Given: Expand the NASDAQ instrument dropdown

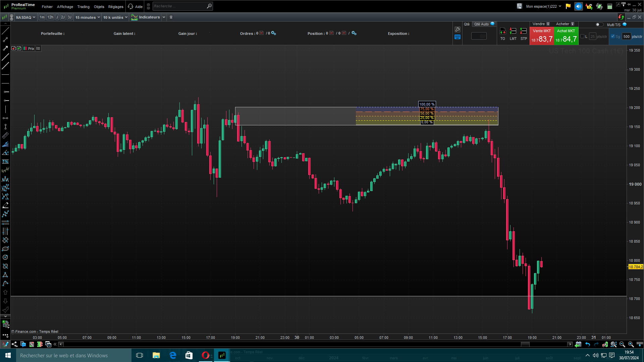Looking at the screenshot, I should [x=25, y=17].
